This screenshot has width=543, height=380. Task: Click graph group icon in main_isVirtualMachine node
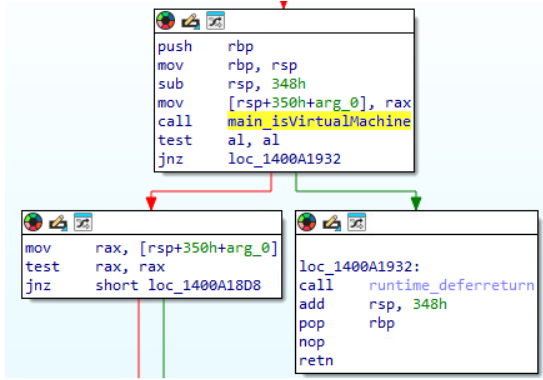215,21
